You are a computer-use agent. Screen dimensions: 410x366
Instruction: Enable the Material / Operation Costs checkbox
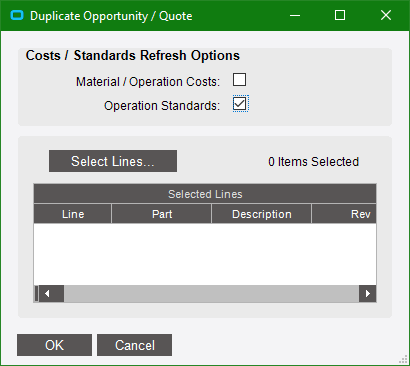pyautogui.click(x=239, y=80)
